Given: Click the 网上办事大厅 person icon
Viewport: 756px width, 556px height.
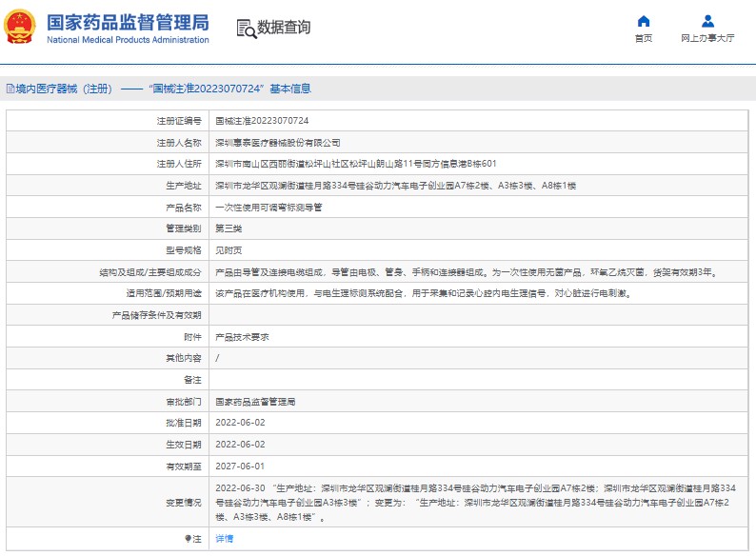Looking at the screenshot, I should click(707, 21).
